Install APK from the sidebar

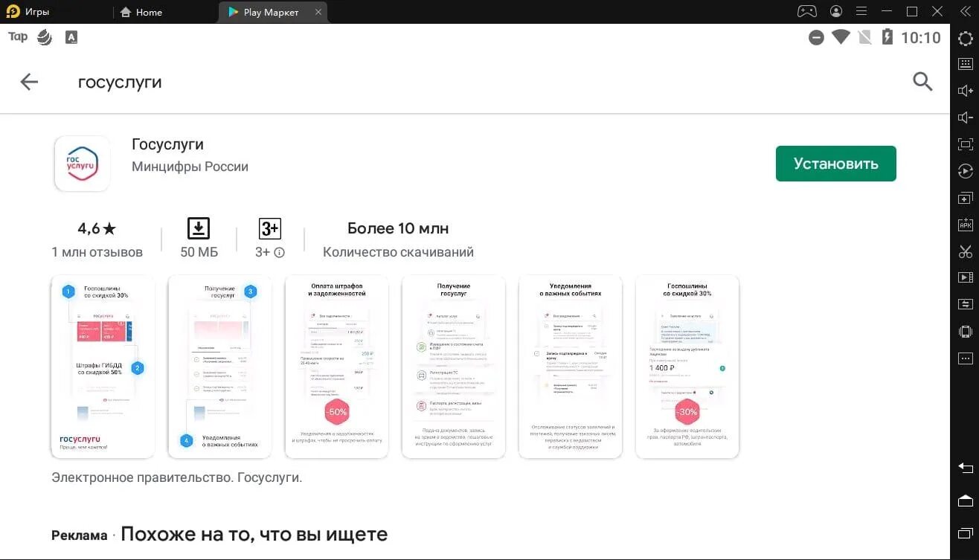pos(965,225)
